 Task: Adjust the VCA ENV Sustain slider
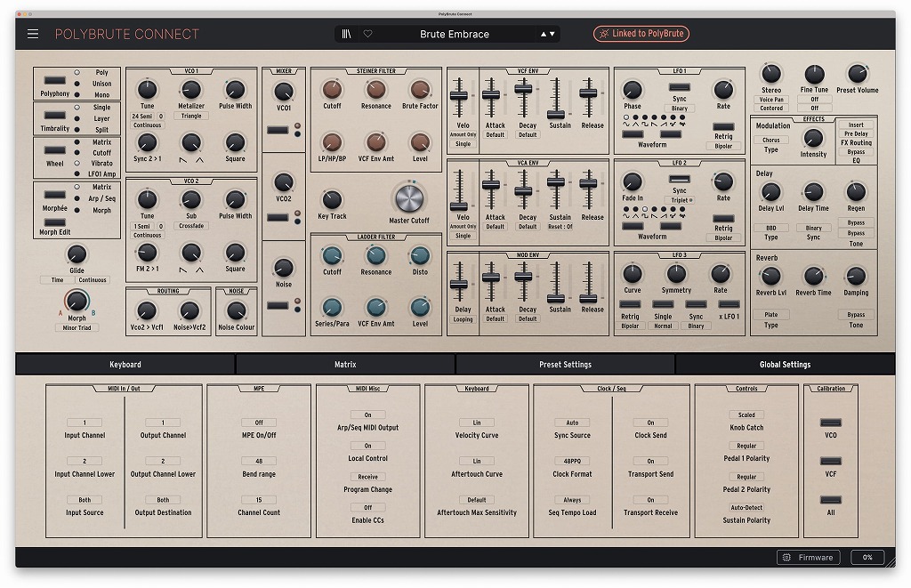556,181
